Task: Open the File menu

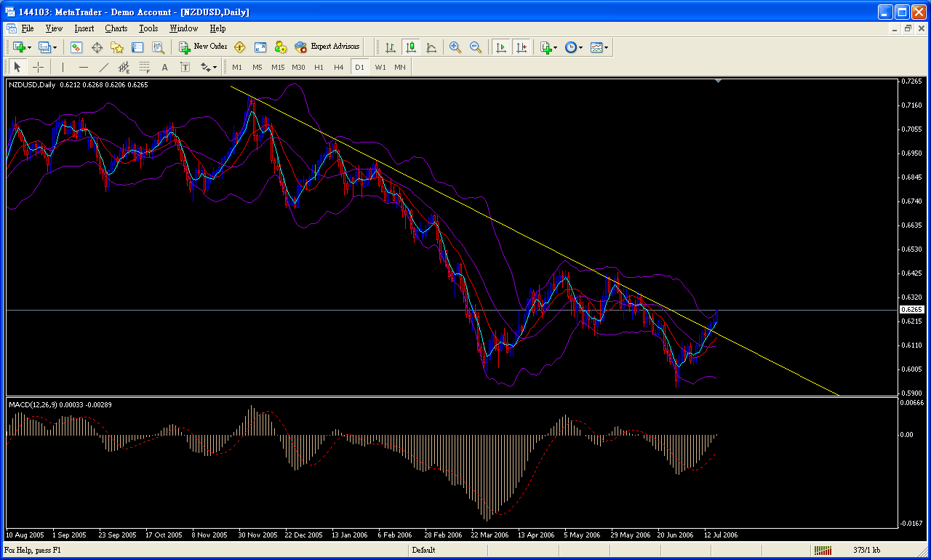Action: point(28,28)
